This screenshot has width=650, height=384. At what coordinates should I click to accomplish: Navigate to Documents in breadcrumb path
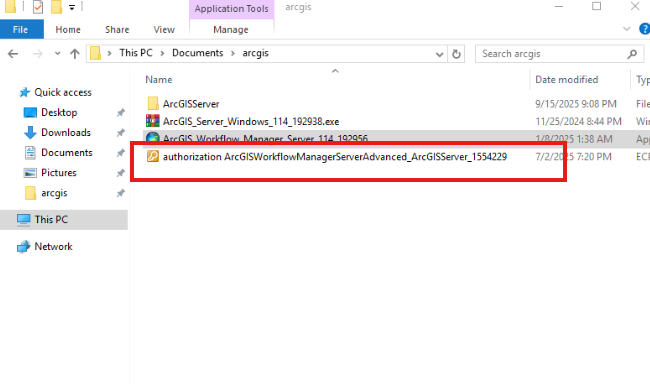click(x=198, y=53)
